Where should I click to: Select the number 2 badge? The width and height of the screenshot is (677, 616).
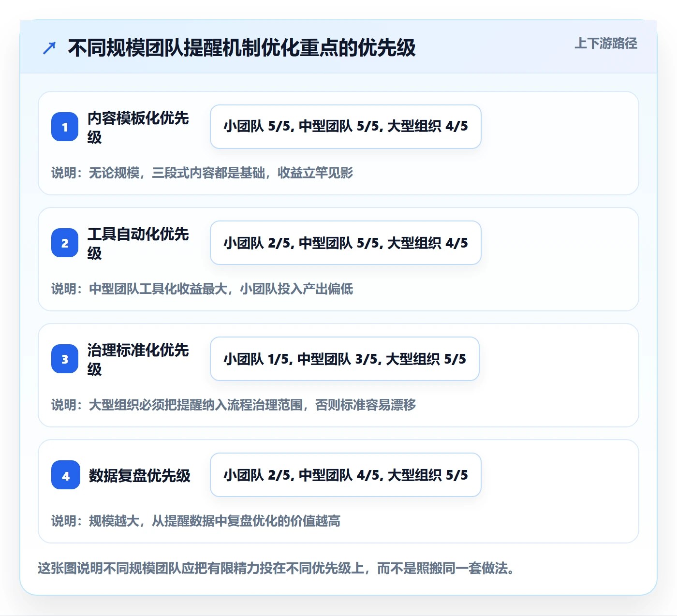coord(65,243)
